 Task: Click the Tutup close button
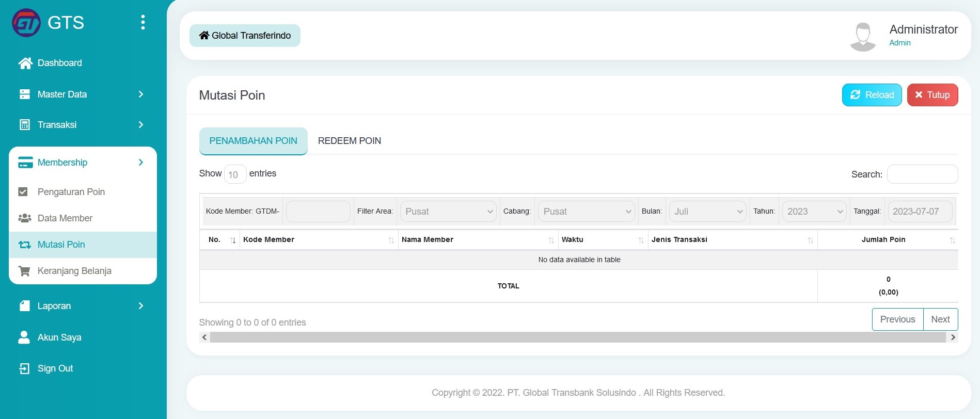coord(932,95)
